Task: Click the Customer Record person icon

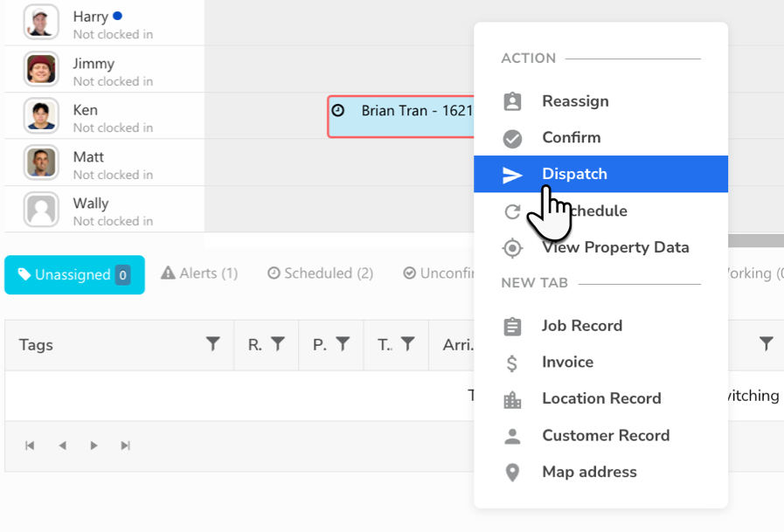Action: 513,435
